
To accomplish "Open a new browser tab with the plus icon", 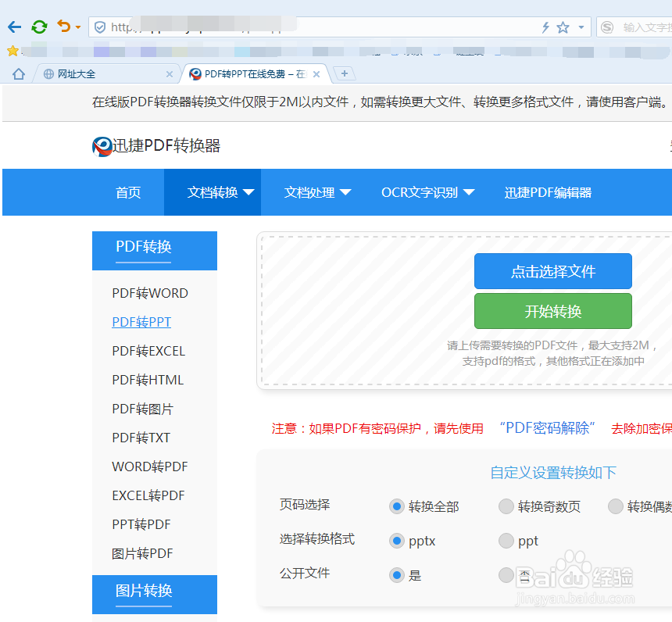I will click(345, 72).
